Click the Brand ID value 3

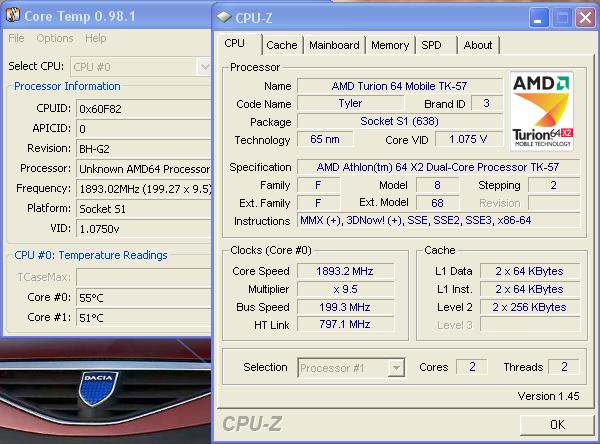(486, 103)
